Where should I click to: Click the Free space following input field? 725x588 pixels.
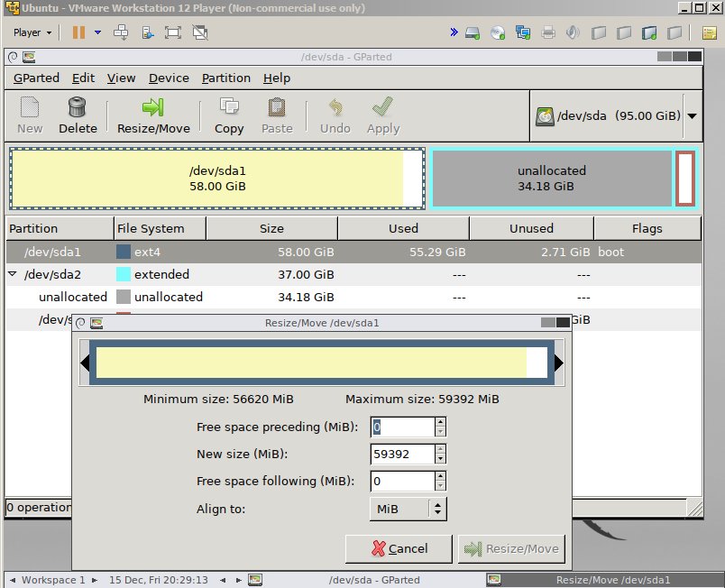click(x=403, y=482)
